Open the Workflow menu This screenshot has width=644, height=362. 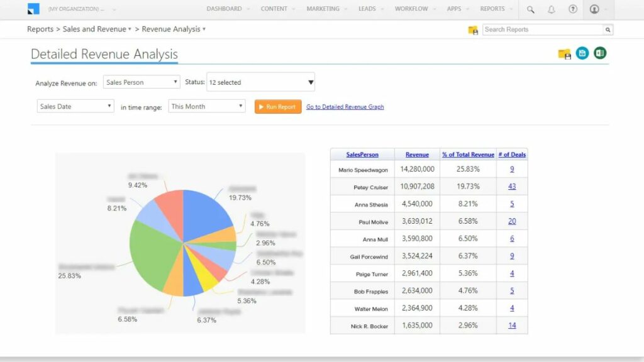click(412, 9)
